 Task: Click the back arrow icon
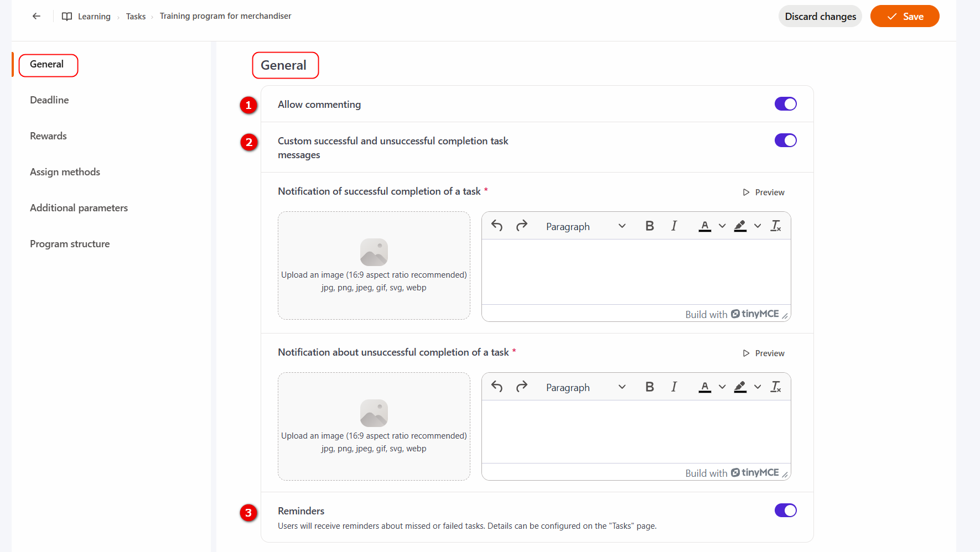click(x=37, y=16)
